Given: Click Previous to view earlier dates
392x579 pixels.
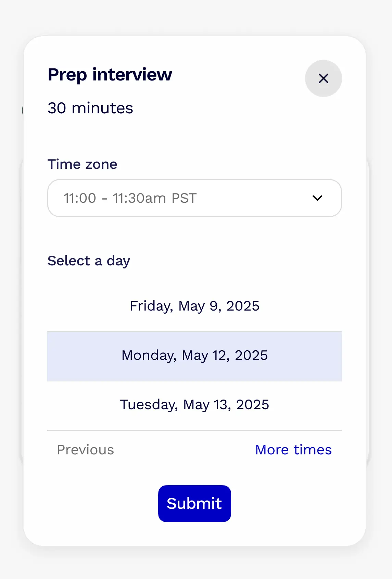Looking at the screenshot, I should coord(86,450).
